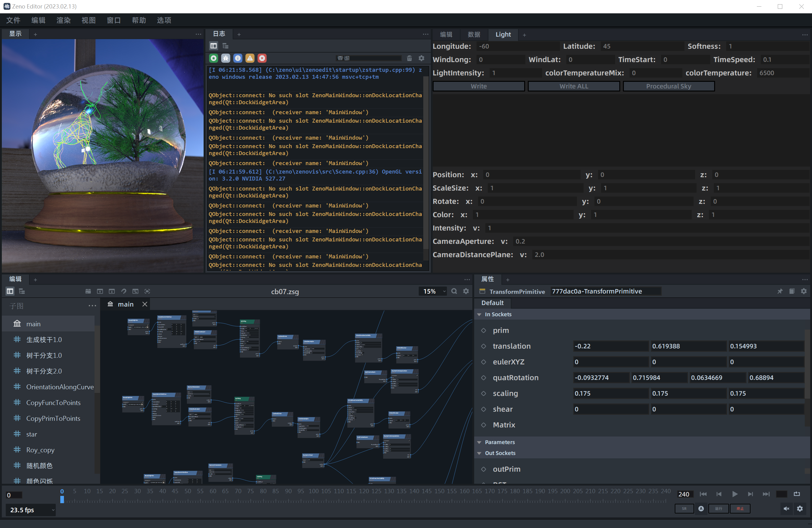Click the 终止 stop button
Image resolution: width=812 pixels, height=528 pixels.
[x=740, y=509]
